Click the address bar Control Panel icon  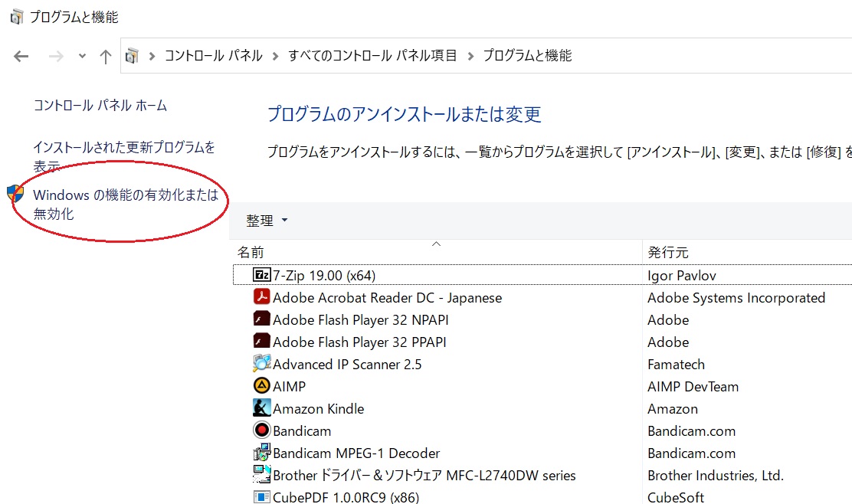click(x=132, y=55)
